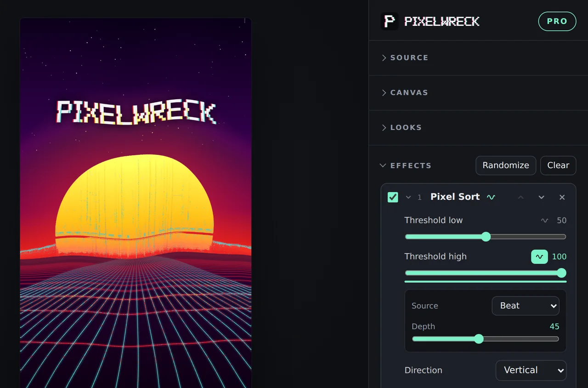Click the modulation wave icon beside Pixel Sort
The width and height of the screenshot is (588, 388).
(x=491, y=197)
